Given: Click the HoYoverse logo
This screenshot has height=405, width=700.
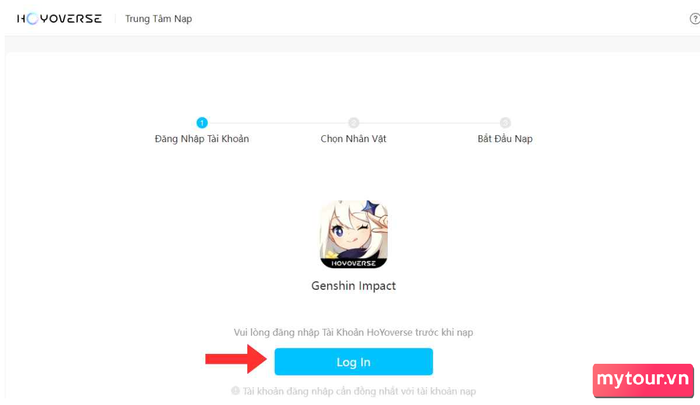Looking at the screenshot, I should click(x=59, y=19).
